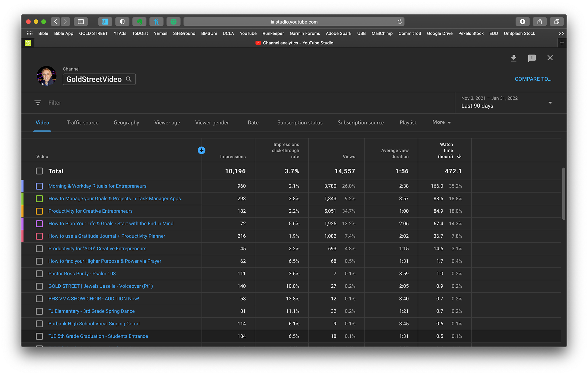
Task: Show more bookmarks overflow chevron
Action: tap(561, 33)
